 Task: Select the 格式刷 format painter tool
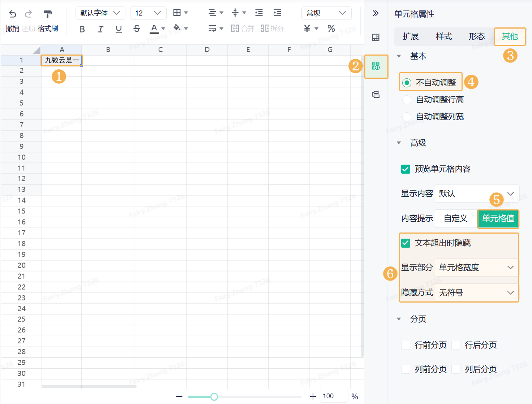[48, 13]
